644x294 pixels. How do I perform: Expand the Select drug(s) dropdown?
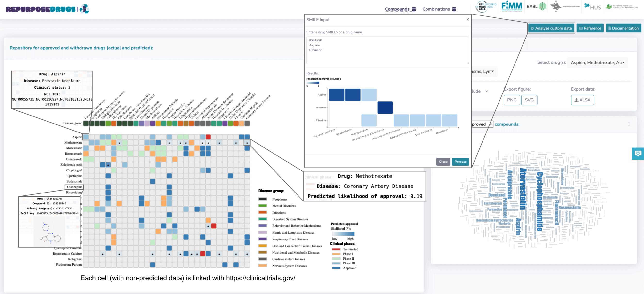tap(597, 63)
